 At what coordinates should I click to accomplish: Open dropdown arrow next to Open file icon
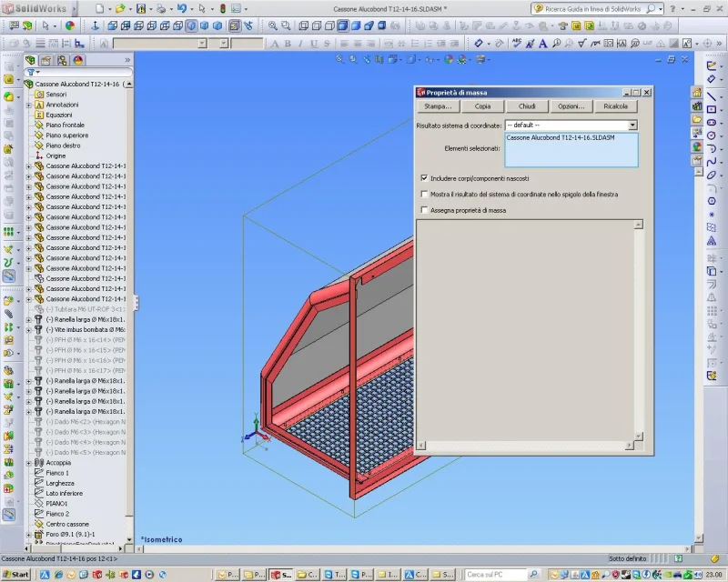[x=130, y=9]
